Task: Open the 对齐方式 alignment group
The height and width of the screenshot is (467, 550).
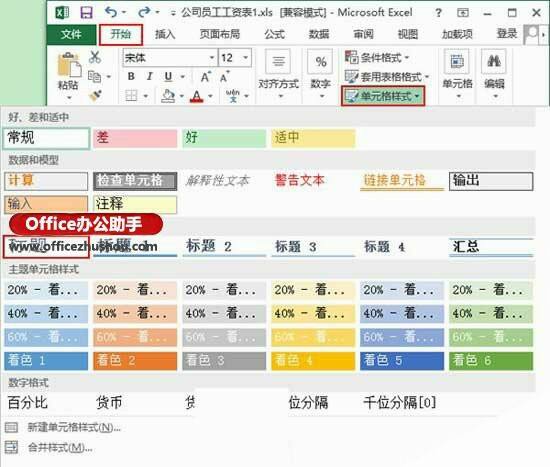Action: point(279,74)
